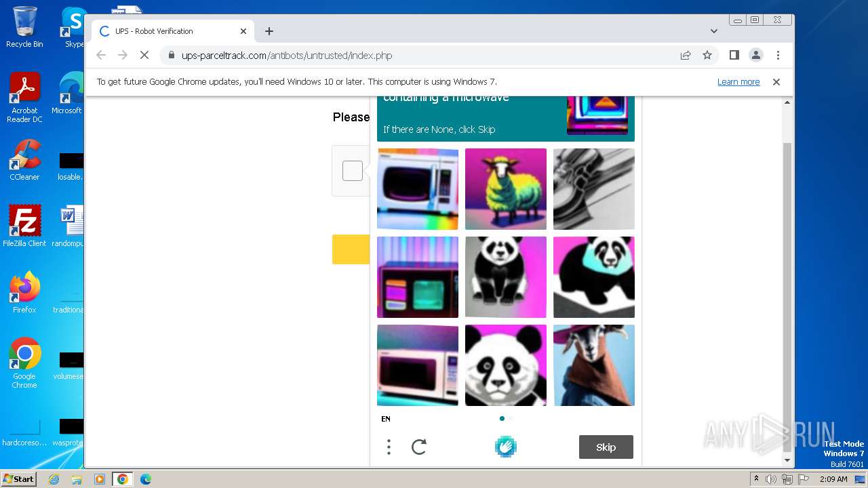Open Firefox desktop shortcut
The height and width of the screenshot is (488, 868).
pyautogui.click(x=24, y=292)
